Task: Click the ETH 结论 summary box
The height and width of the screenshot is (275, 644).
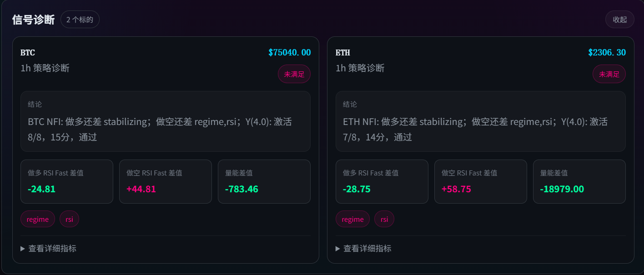Action: coord(481,121)
